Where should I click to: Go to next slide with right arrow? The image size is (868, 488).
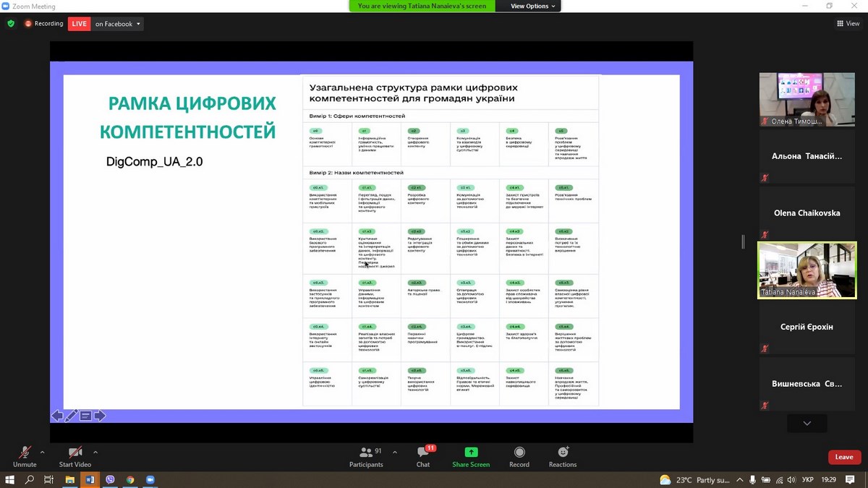[x=100, y=416]
